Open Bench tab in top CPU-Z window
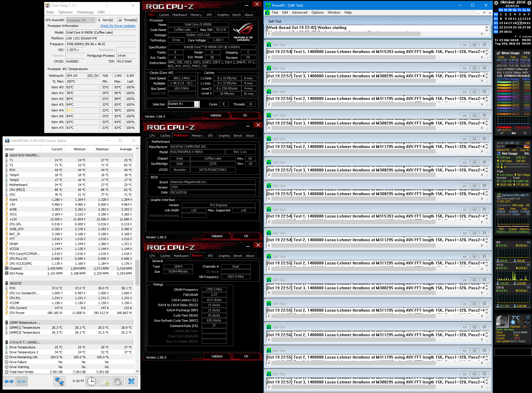This screenshot has width=532, height=393. (x=237, y=15)
